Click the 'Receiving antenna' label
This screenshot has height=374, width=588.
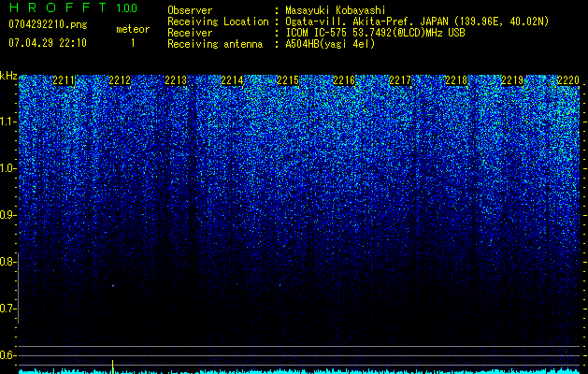pyautogui.click(x=215, y=44)
